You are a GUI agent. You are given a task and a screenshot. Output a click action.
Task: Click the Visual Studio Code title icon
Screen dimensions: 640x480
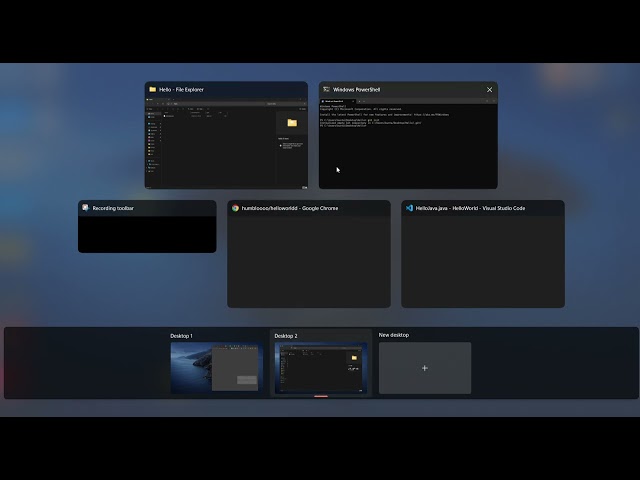[x=409, y=208]
